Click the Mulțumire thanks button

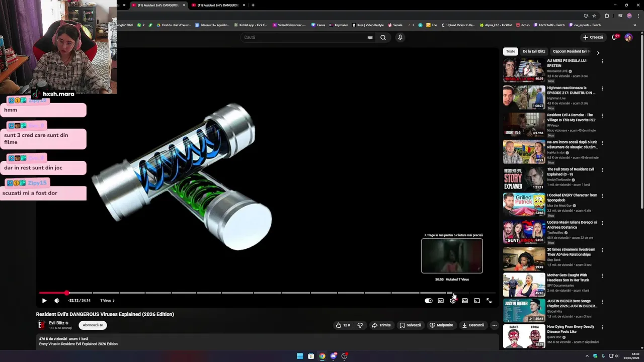[x=441, y=325]
